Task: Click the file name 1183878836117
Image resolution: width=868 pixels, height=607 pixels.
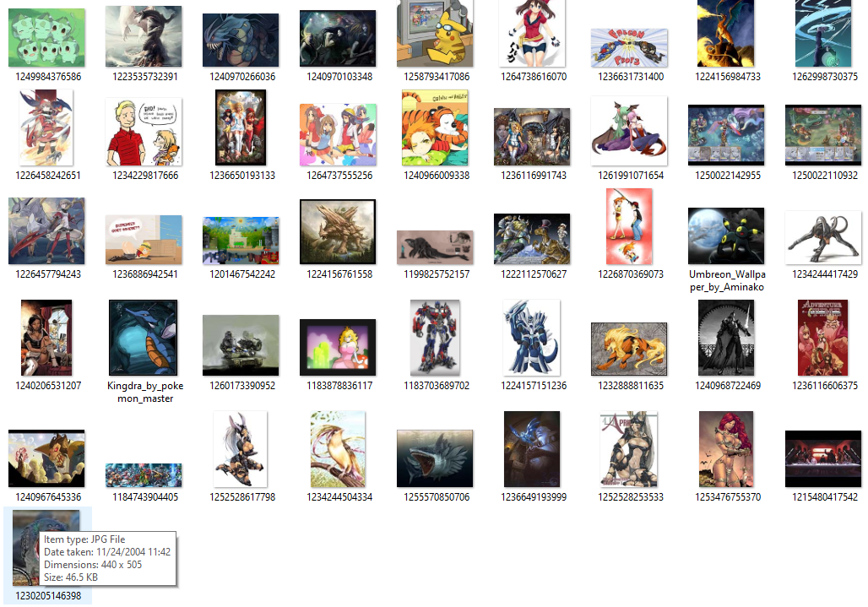Action: 339,386
